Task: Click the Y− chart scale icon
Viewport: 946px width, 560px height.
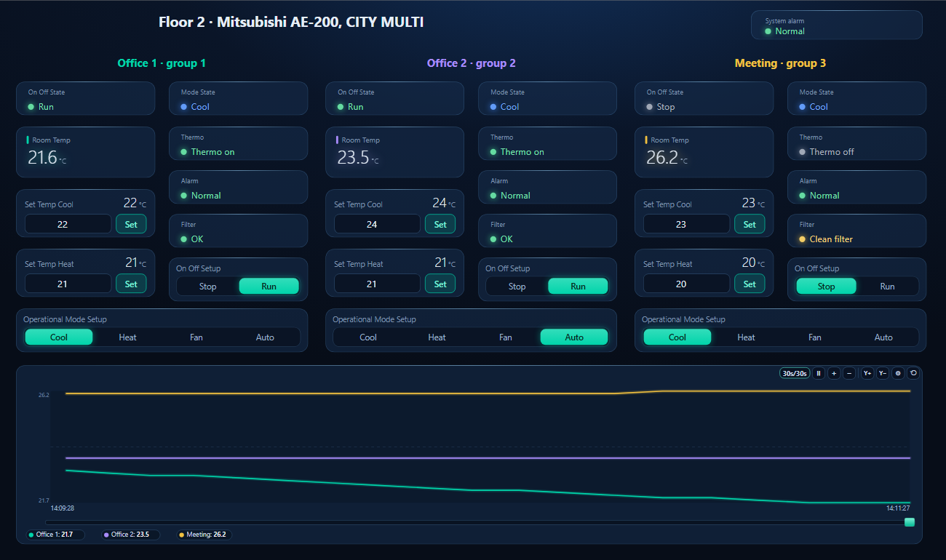Action: [883, 373]
